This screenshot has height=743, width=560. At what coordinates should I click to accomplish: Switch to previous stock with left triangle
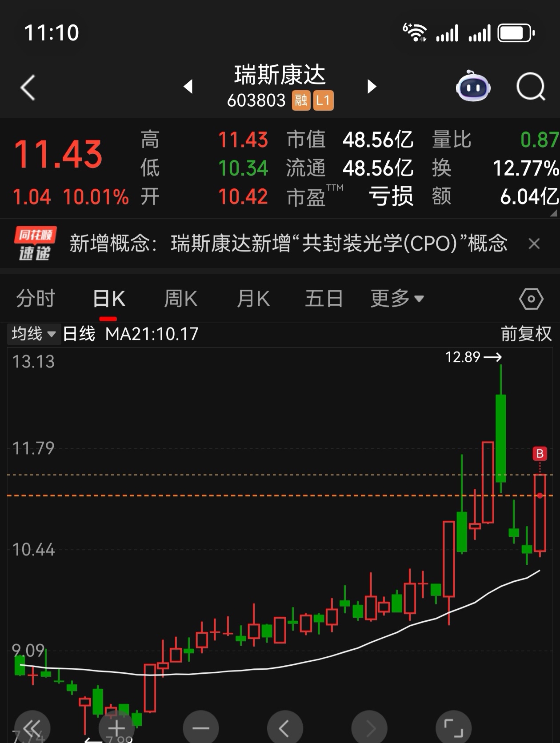click(x=188, y=87)
